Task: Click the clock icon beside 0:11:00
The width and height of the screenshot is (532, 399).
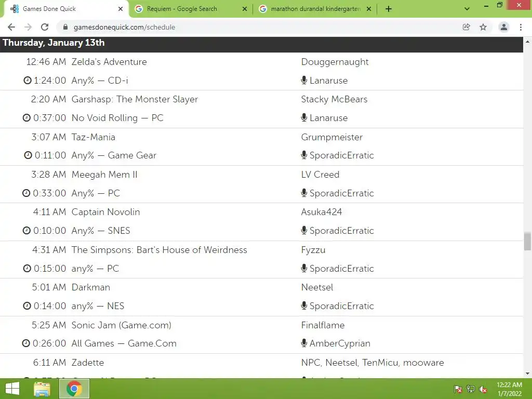Action: [x=28, y=155]
